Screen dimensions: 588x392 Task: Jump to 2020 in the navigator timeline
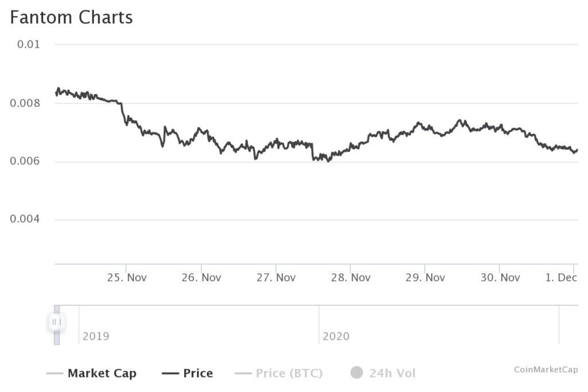[x=336, y=336]
